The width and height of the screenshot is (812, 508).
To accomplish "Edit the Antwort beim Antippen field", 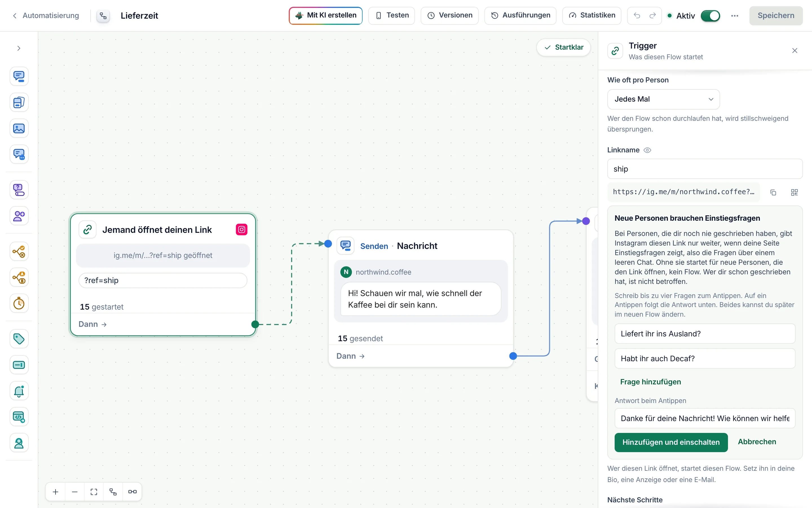I will click(705, 418).
